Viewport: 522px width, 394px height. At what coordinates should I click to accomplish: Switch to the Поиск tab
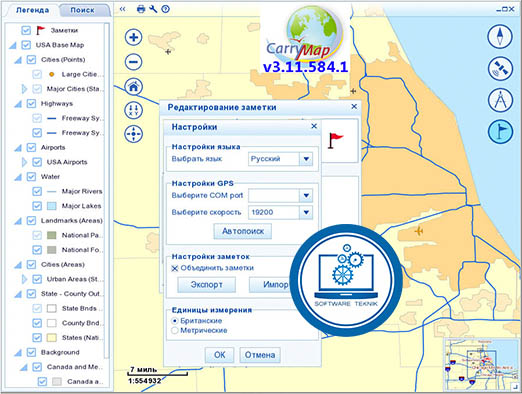[x=83, y=10]
